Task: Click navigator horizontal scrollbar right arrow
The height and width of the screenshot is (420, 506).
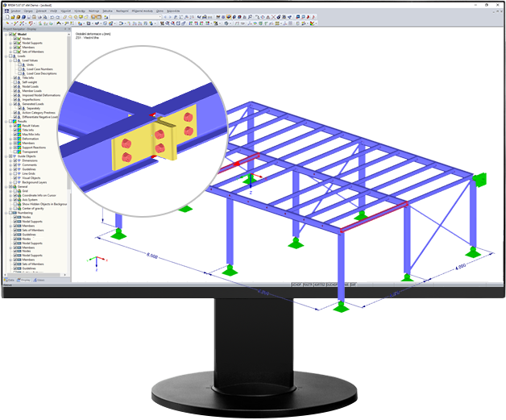Action: [65, 275]
